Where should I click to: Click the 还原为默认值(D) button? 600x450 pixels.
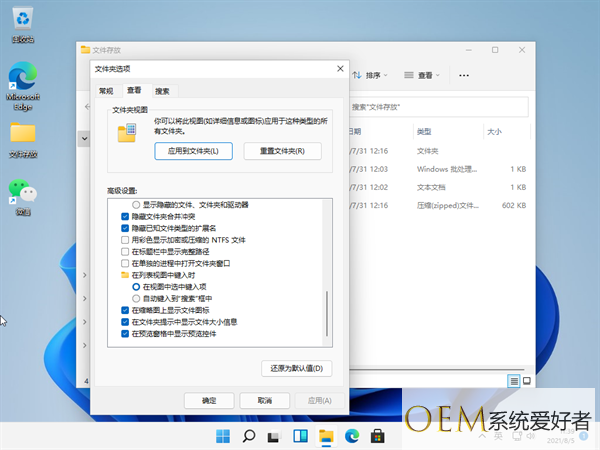[296, 368]
